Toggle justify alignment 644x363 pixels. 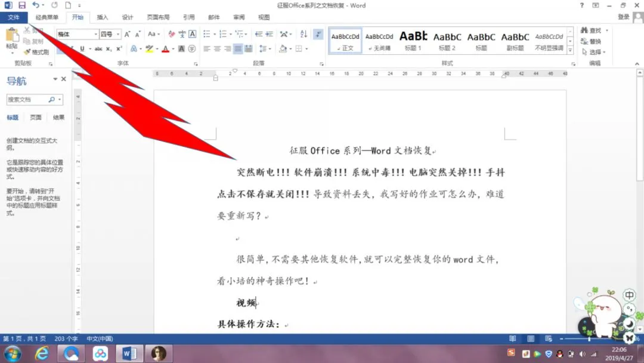tap(238, 49)
